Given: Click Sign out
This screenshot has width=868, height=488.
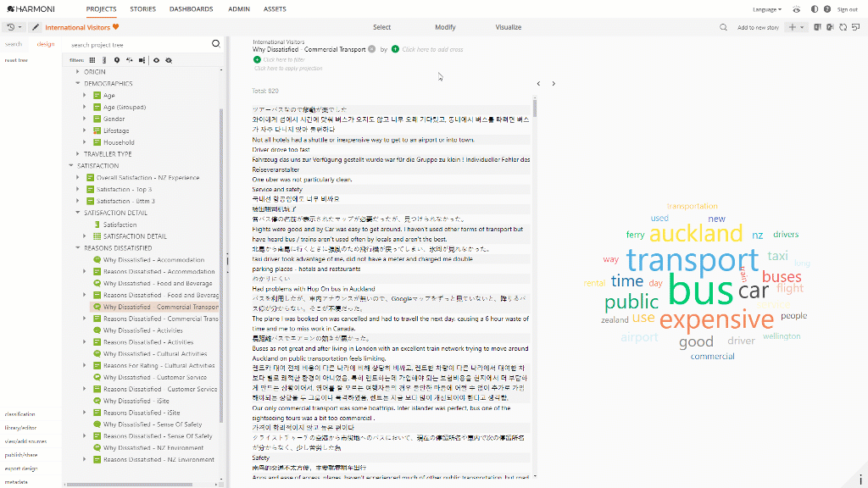Looking at the screenshot, I should click(x=848, y=9).
